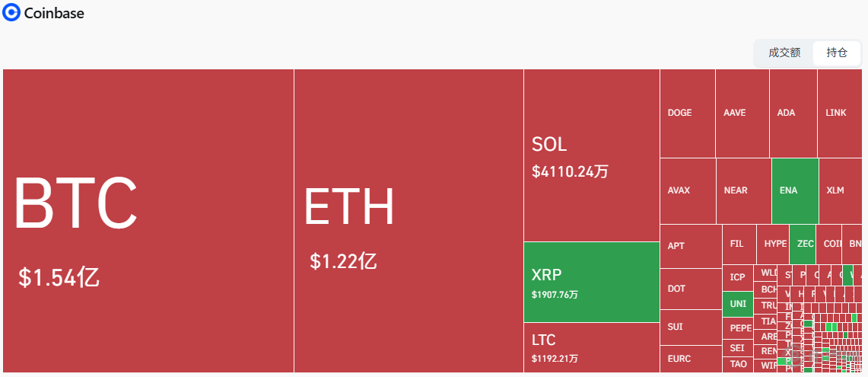Open the AAVE tile
Screen dimensions: 868x377
coord(742,113)
